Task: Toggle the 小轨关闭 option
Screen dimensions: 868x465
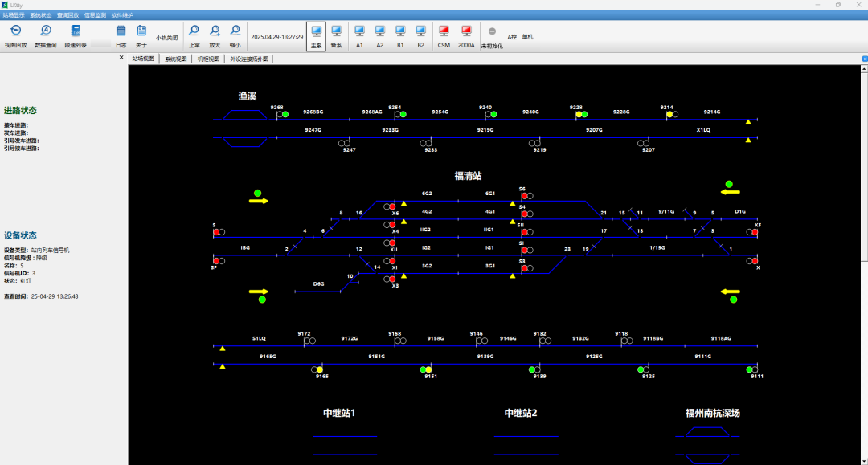Action: coord(166,38)
